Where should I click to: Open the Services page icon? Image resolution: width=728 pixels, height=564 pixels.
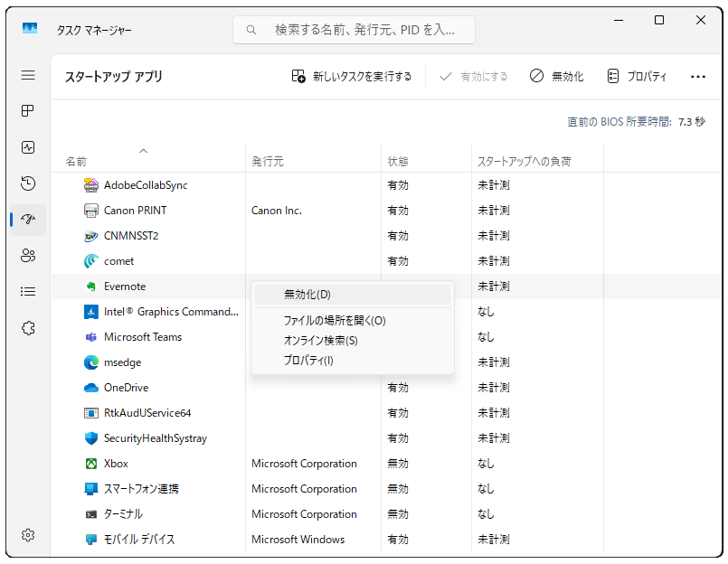click(28, 328)
